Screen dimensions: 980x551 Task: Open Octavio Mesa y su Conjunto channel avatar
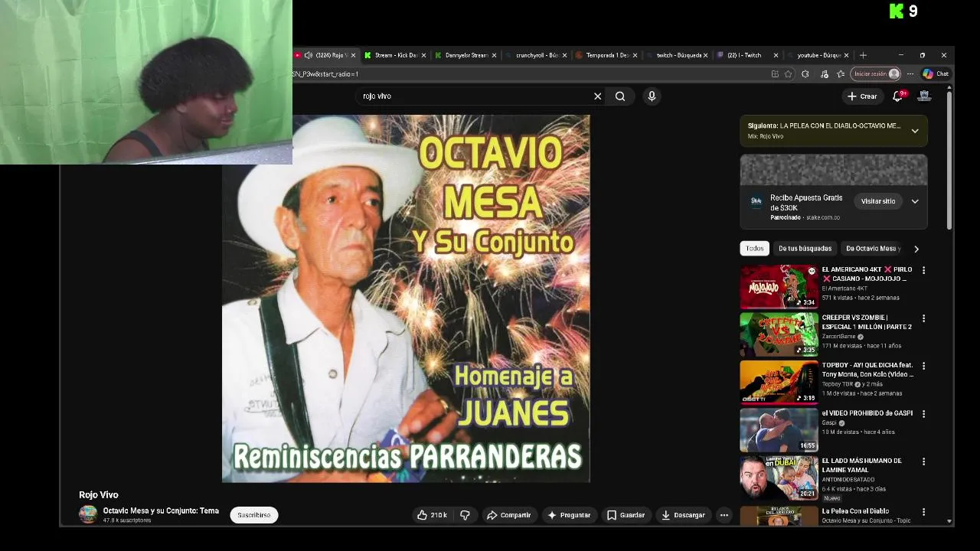(x=88, y=514)
